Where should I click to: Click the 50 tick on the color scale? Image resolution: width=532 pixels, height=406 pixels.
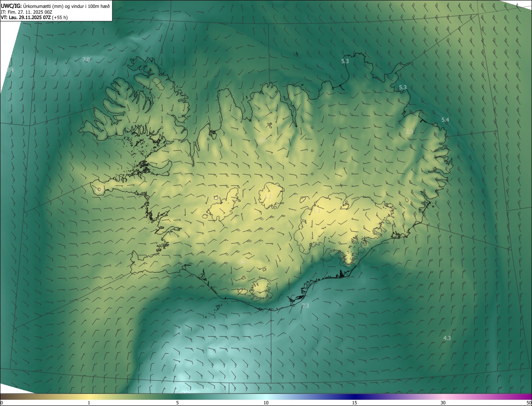(x=529, y=403)
